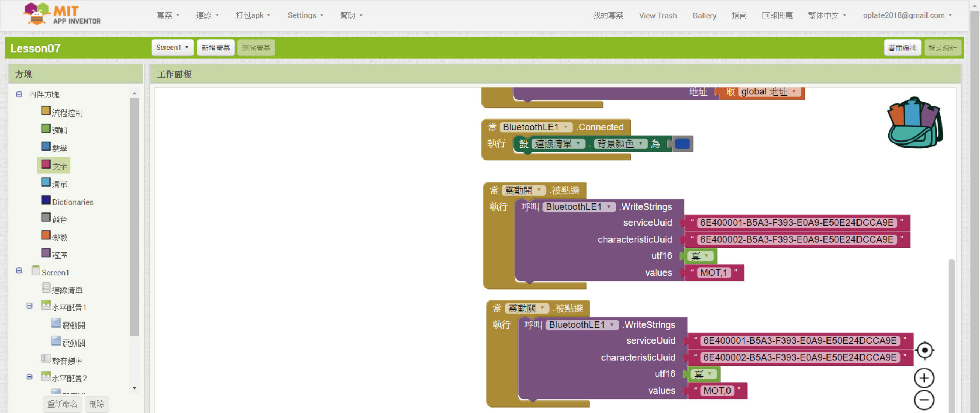Open the 震動開 component dropdown in block
Viewport: 980px width, 413px height.
tap(539, 190)
